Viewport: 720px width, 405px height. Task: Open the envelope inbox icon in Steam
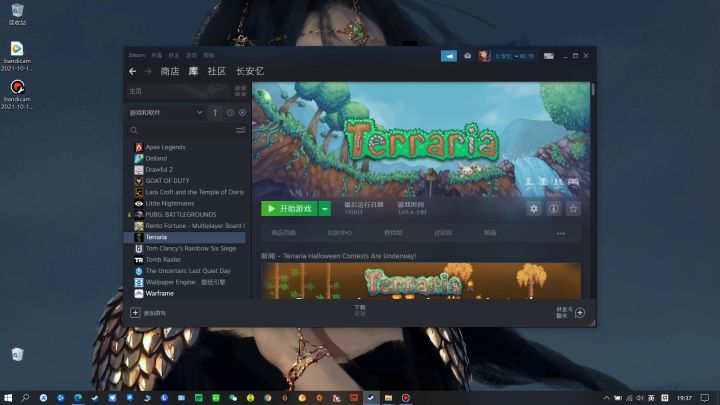point(467,56)
